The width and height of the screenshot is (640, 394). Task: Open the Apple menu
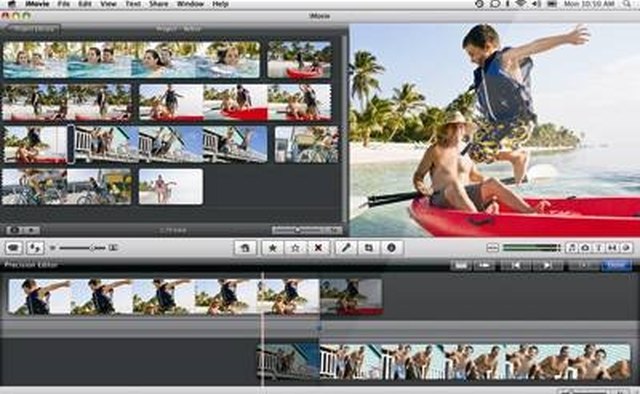pos(12,4)
